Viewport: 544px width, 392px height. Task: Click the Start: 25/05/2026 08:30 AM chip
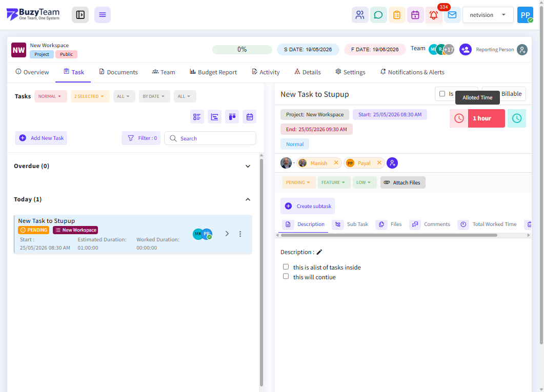click(390, 114)
